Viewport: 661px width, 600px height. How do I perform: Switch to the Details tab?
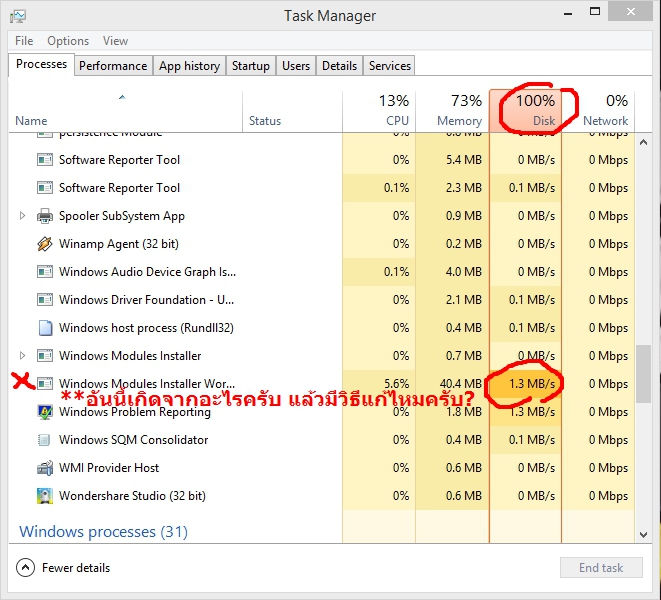(339, 66)
